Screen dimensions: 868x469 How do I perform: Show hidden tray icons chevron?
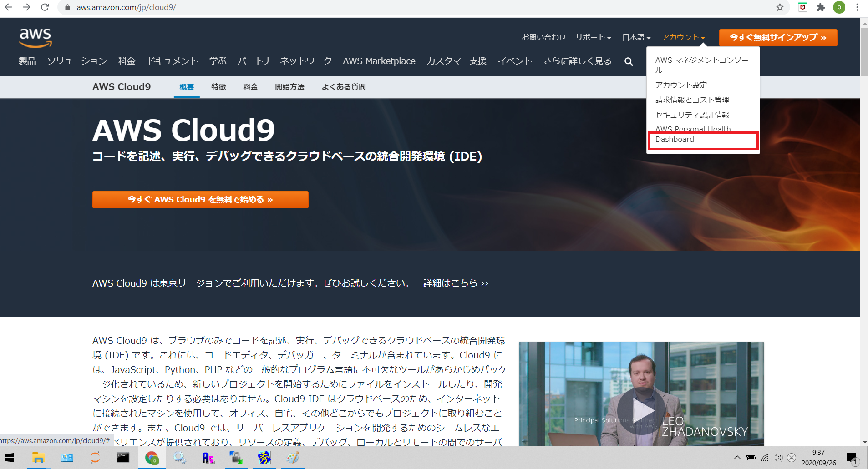[737, 458]
